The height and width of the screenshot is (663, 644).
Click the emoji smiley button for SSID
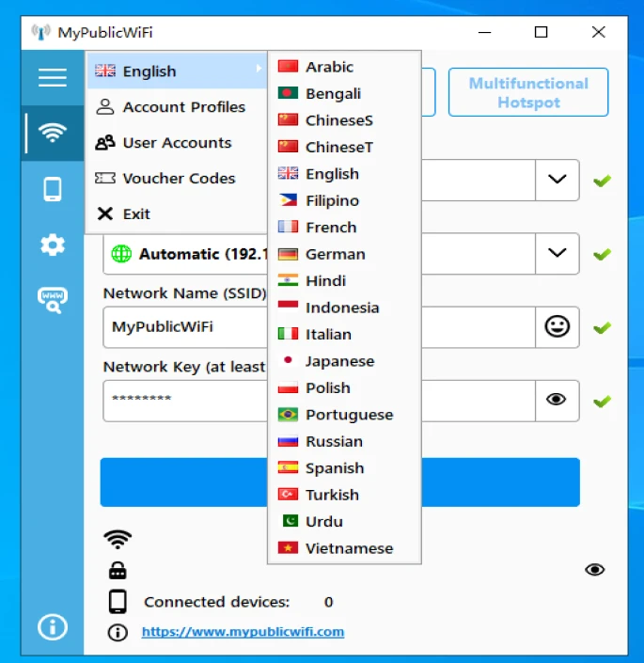coord(558,327)
